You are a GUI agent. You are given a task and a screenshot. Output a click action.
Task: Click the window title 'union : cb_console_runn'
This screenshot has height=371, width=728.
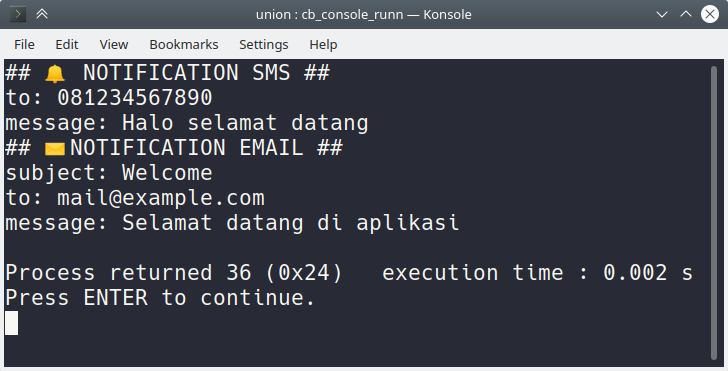(330, 15)
